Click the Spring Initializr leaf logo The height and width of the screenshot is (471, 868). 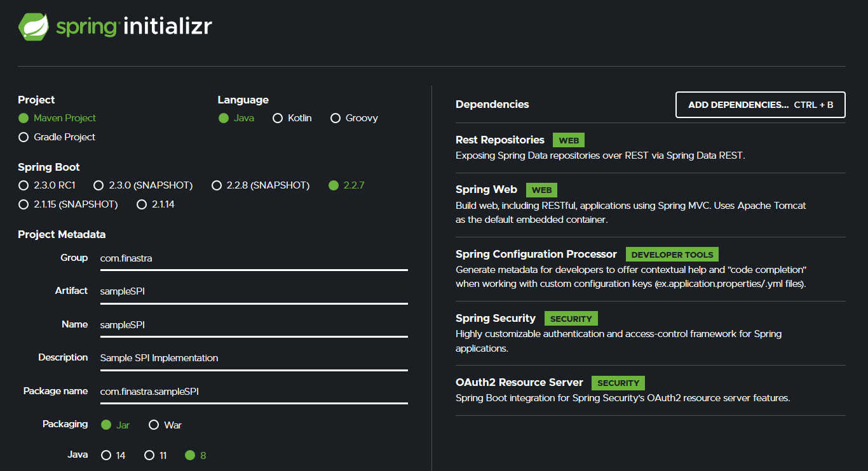tap(34, 27)
